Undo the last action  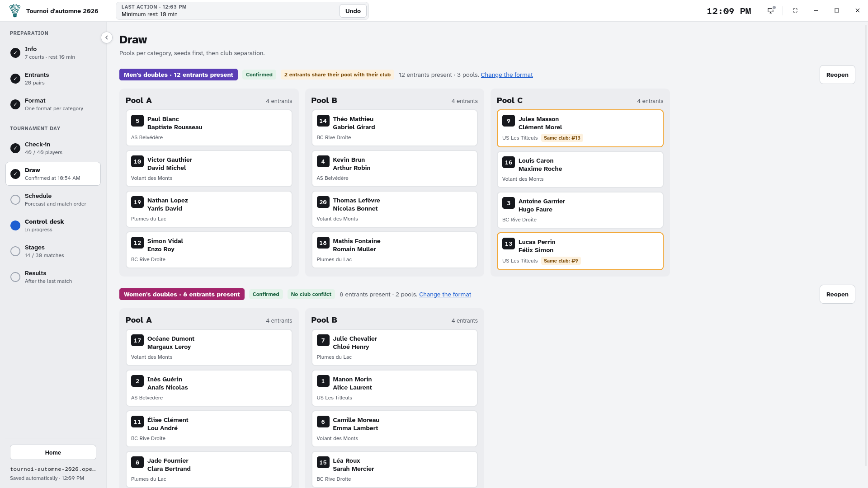pos(353,11)
